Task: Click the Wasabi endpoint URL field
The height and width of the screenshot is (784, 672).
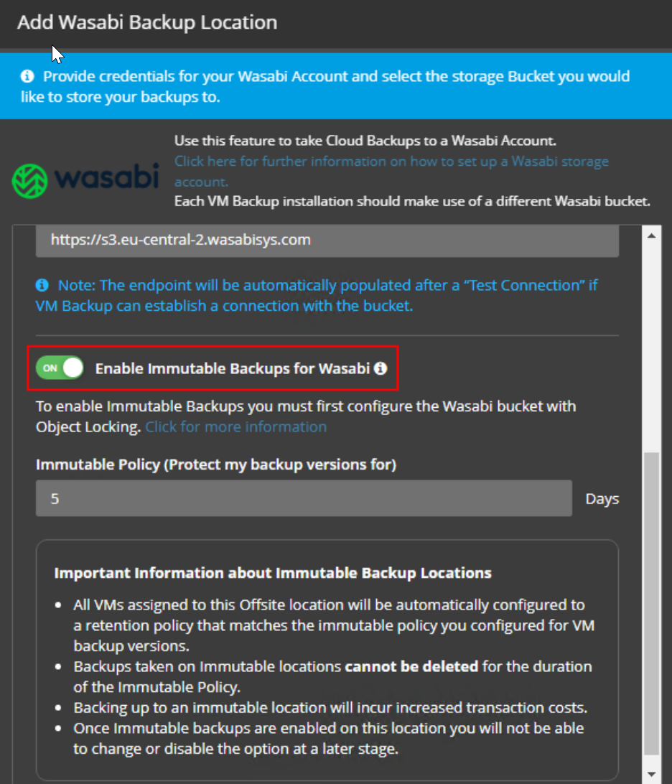Action: 327,240
